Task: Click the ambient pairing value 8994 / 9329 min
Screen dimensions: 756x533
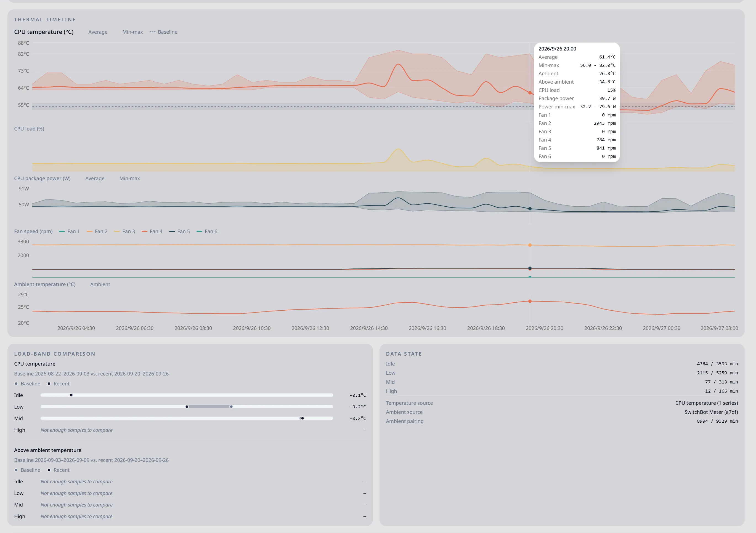Action: click(x=717, y=421)
